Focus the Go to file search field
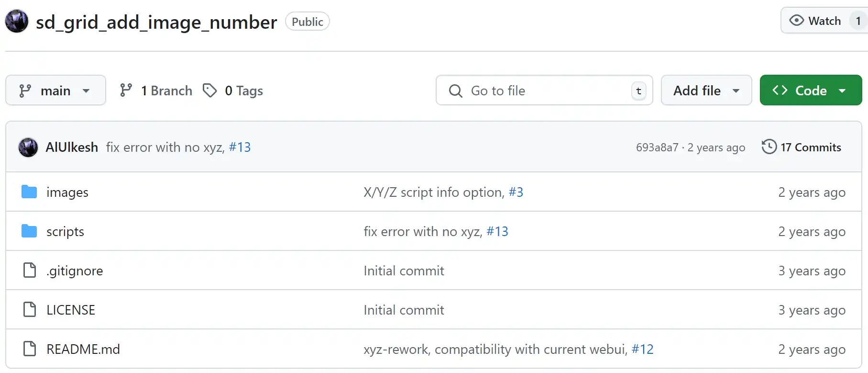 point(544,90)
